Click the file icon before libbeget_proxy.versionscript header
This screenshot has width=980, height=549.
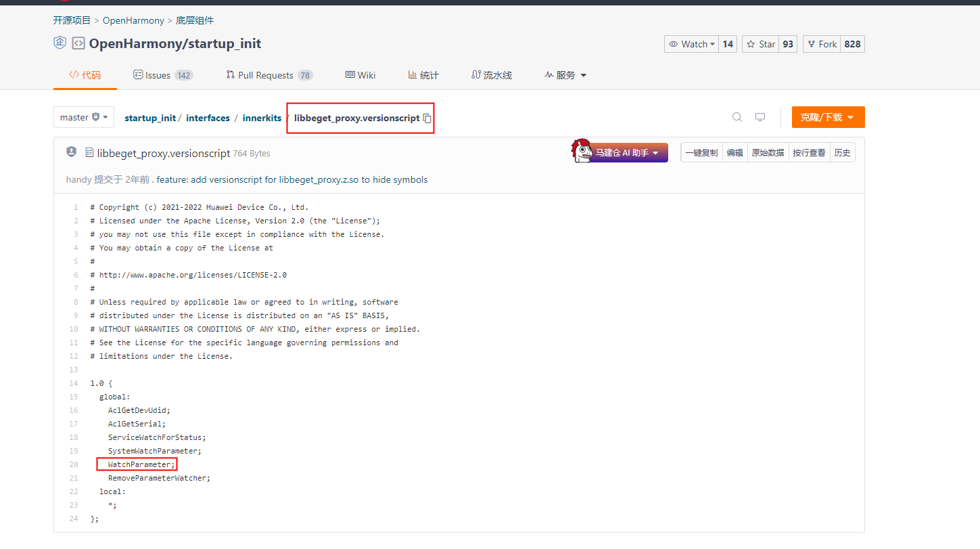point(89,153)
